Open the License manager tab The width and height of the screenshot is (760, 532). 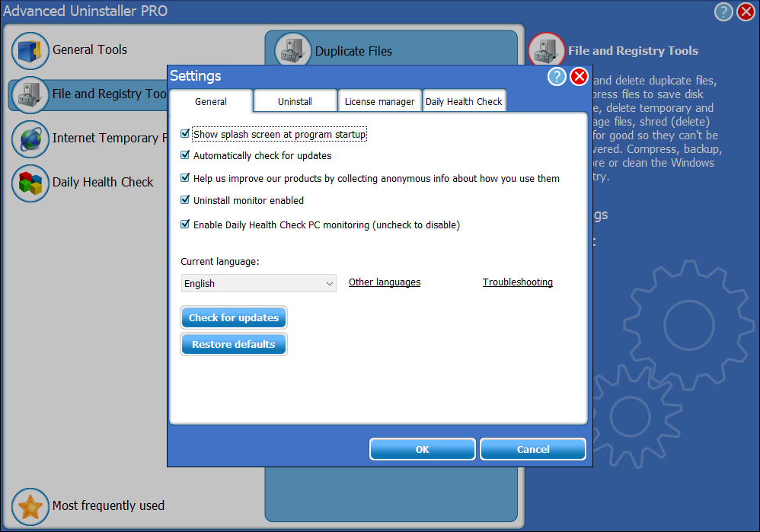coord(379,101)
